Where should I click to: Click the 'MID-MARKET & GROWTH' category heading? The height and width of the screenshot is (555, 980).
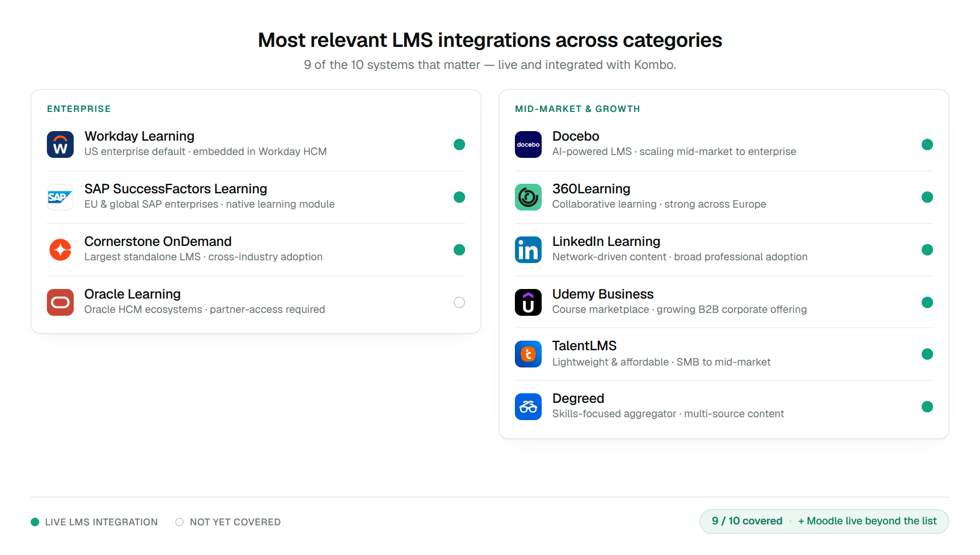pos(578,109)
